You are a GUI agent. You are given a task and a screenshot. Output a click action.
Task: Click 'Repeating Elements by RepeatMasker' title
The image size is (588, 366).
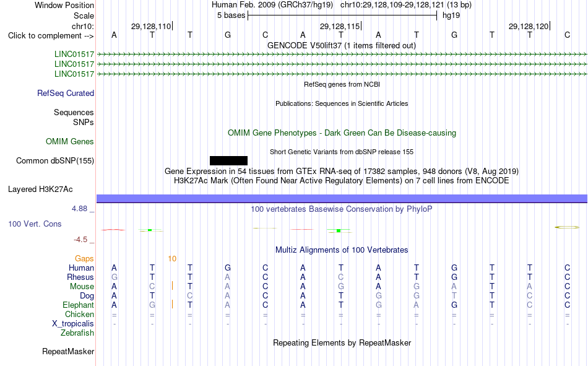(342, 342)
